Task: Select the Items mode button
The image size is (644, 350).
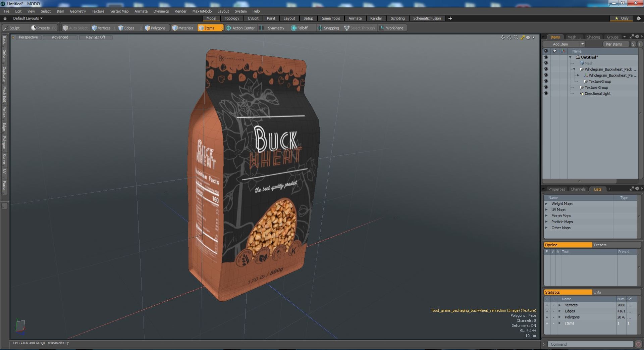Action: pyautogui.click(x=210, y=28)
